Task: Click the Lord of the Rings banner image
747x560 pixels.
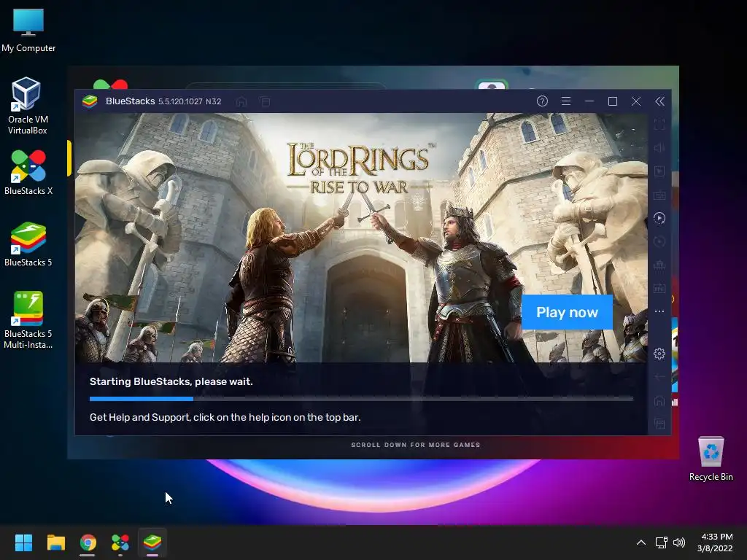Action: pyautogui.click(x=361, y=237)
